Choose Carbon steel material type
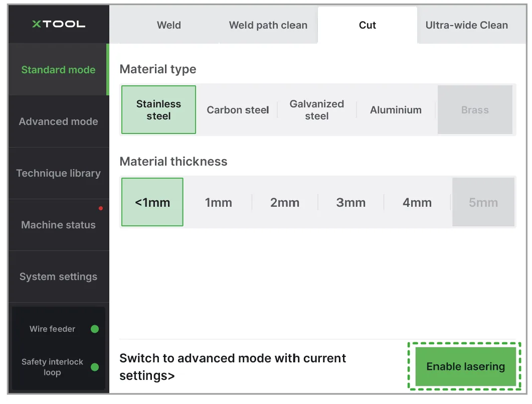The height and width of the screenshot is (404, 532). click(x=238, y=110)
